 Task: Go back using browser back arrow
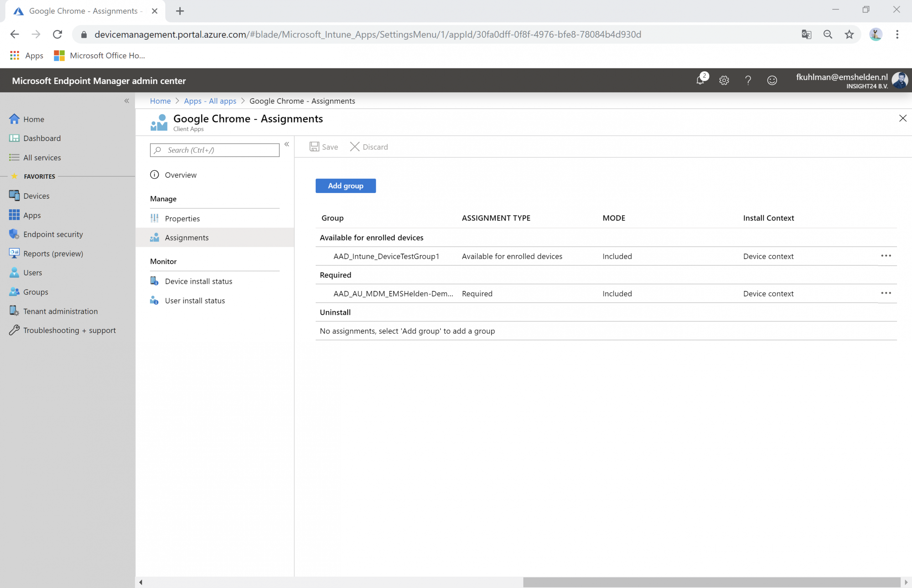pos(15,34)
